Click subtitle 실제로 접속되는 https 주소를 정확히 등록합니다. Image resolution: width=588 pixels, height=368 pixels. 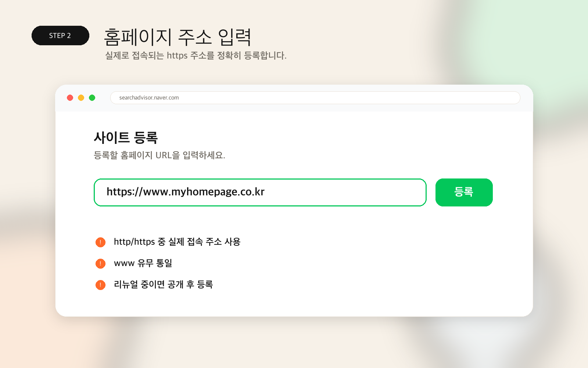click(x=196, y=56)
